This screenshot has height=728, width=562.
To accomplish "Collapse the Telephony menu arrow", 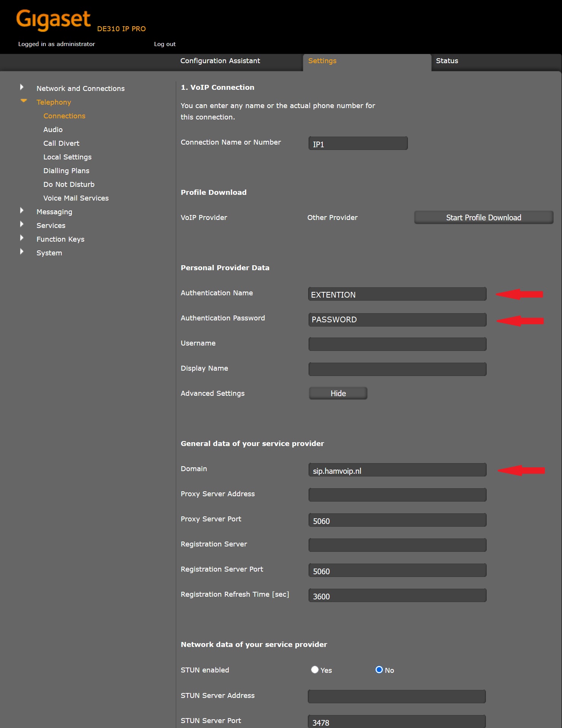I will pos(24,101).
